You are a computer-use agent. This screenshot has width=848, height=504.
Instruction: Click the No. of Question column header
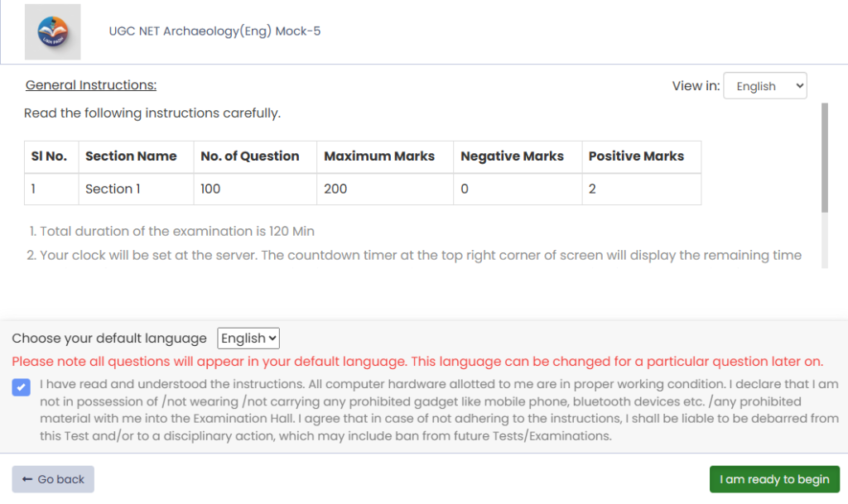tap(250, 156)
